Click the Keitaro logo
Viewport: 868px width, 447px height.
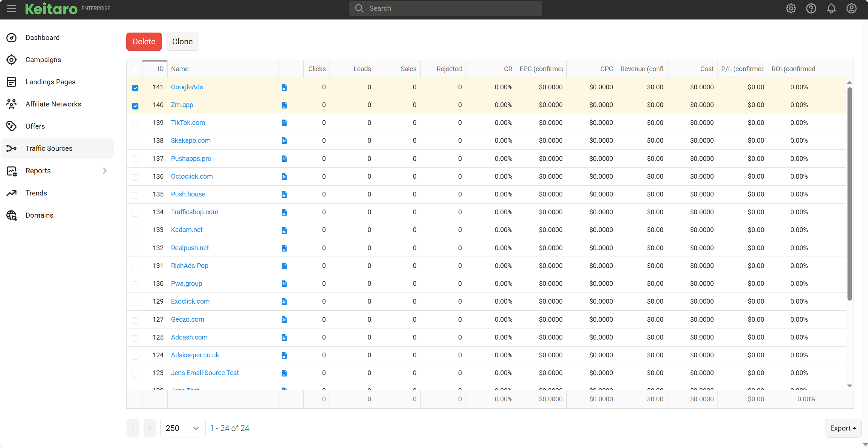(51, 9)
